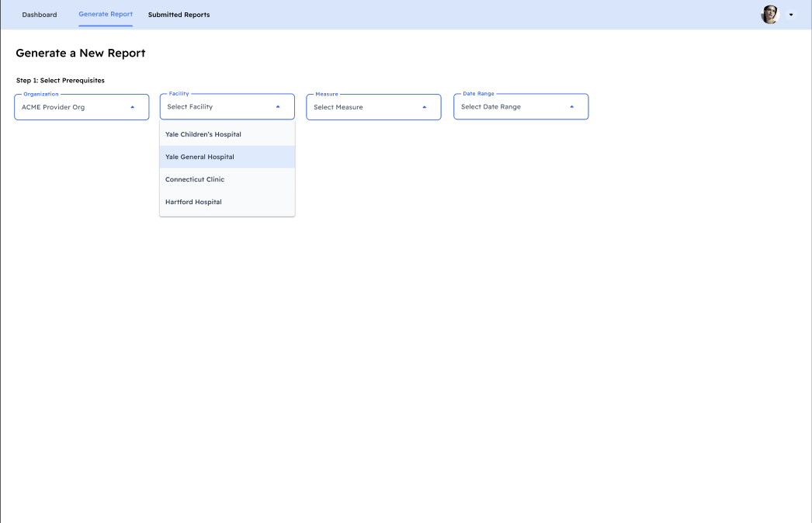Open the Organization dropdown chevron
Image resolution: width=812 pixels, height=523 pixels.
132,106
